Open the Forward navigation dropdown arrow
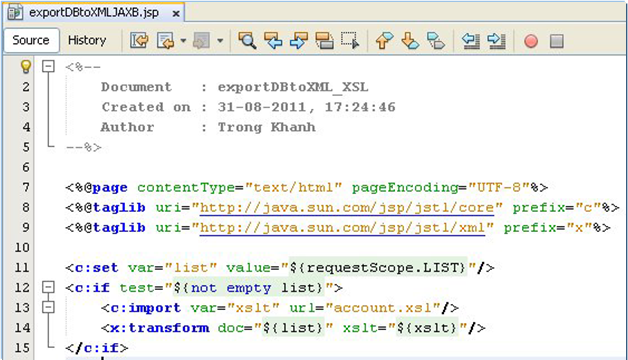This screenshot has height=360, width=628. pyautogui.click(x=220, y=41)
